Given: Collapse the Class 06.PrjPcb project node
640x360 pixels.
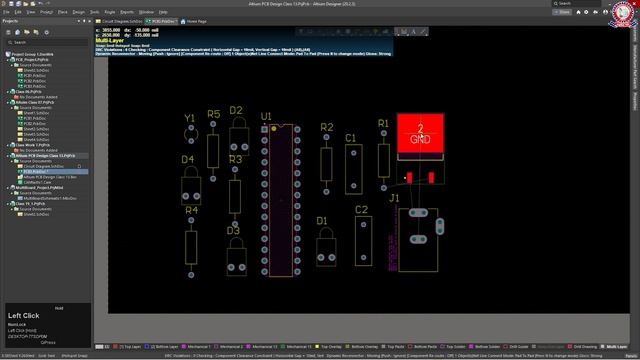Looking at the screenshot, I should pyautogui.click(x=8, y=92).
